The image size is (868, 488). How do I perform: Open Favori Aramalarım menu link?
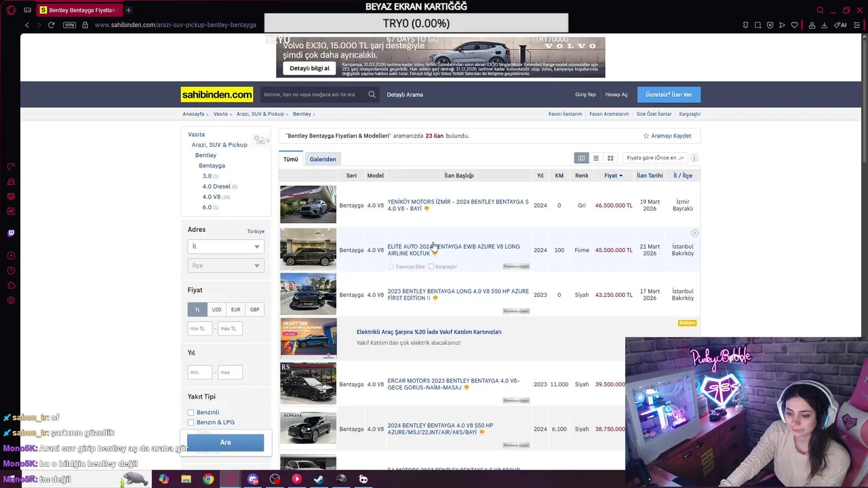(609, 114)
